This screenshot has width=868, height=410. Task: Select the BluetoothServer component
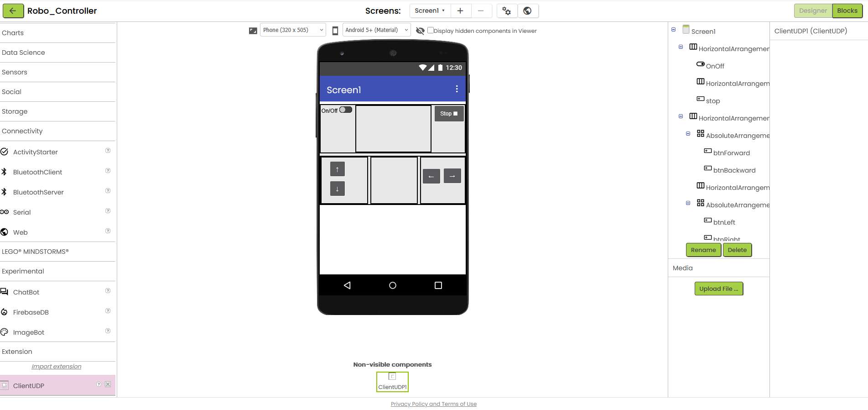[38, 192]
